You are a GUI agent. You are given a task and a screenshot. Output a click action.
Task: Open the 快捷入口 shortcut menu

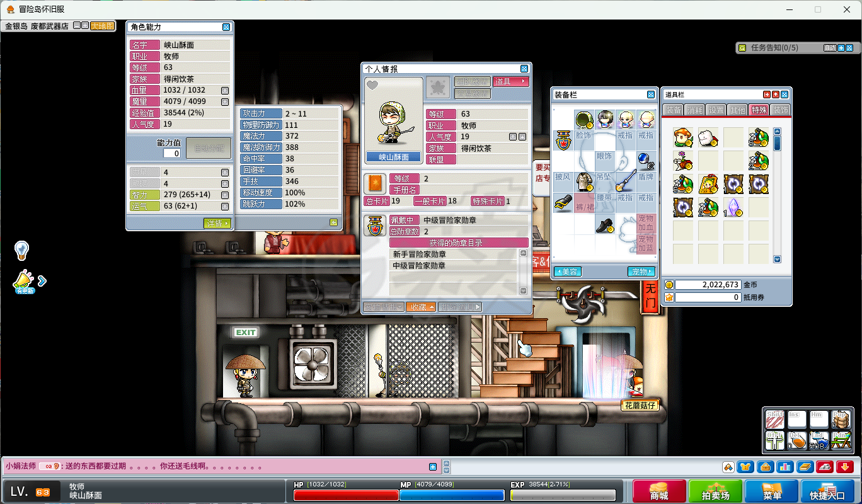[x=827, y=491]
